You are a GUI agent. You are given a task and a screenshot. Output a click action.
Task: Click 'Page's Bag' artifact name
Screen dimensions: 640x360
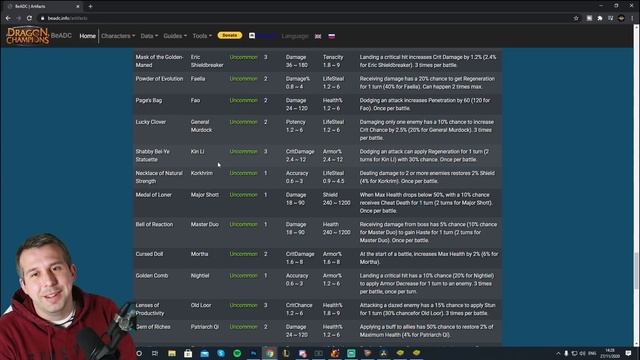click(x=149, y=100)
